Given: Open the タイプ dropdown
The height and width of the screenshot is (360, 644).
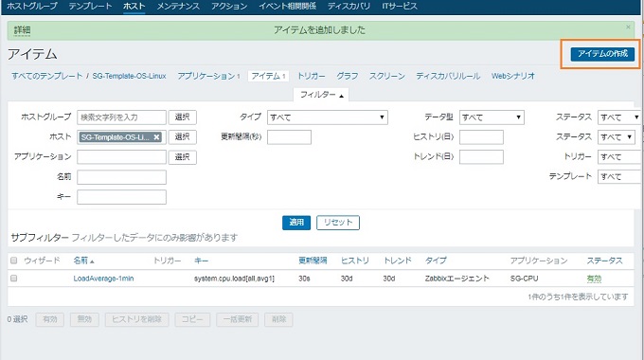Looking at the screenshot, I should (x=328, y=117).
